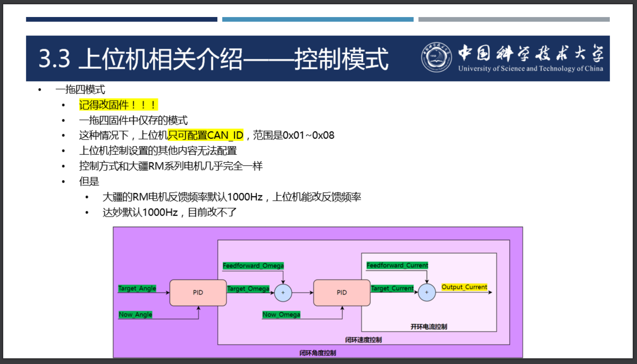Click the Feedforward_Omega green label
The image size is (637, 364).
tap(253, 266)
